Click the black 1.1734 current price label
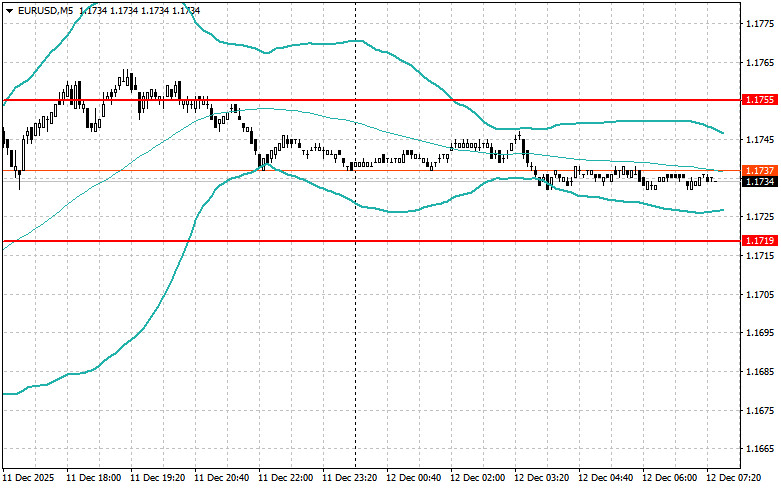781x489 pixels. (x=760, y=182)
